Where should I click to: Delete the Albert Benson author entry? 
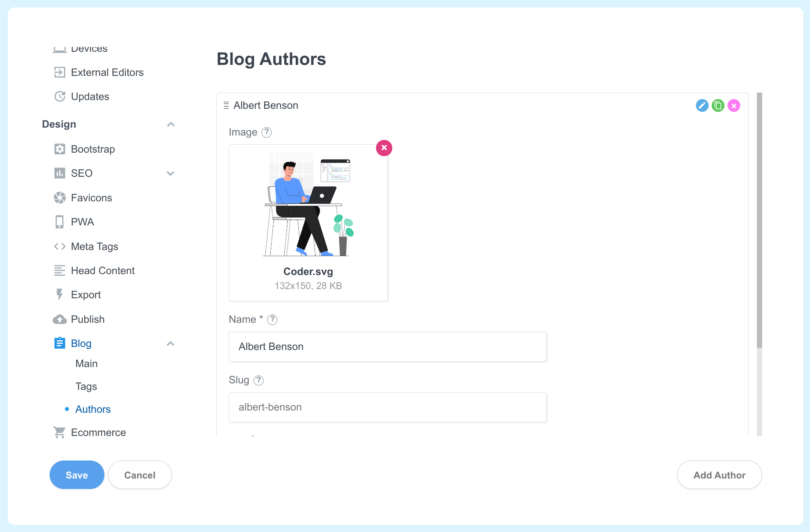(734, 105)
